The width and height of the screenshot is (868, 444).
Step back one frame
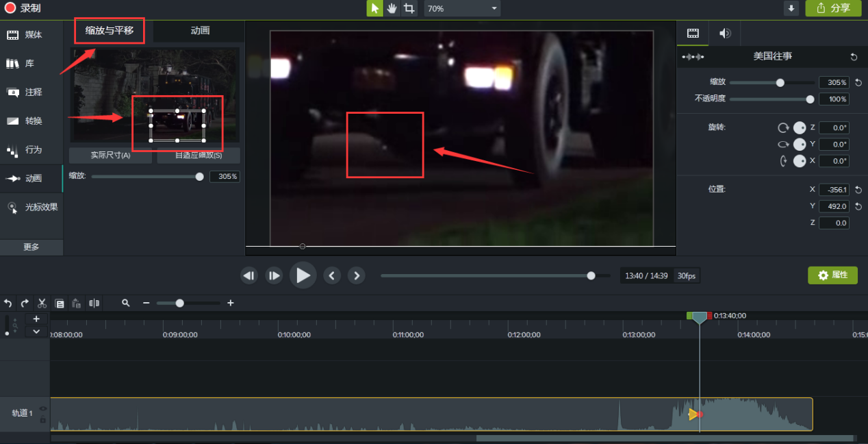tap(249, 275)
